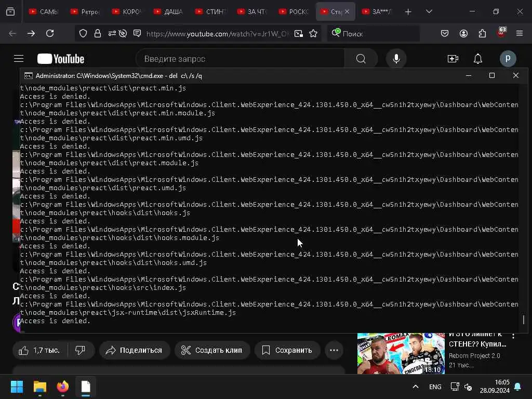
Task: Open File Explorer from taskbar
Action: [x=39, y=387]
